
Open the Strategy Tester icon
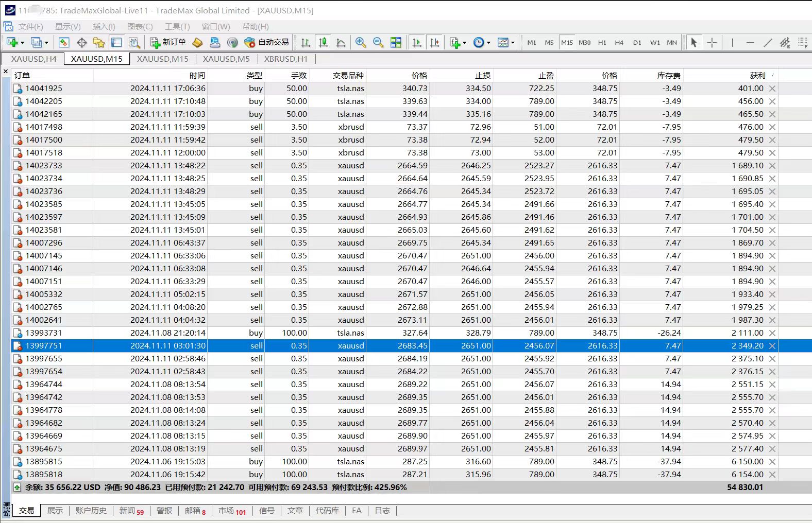point(134,43)
